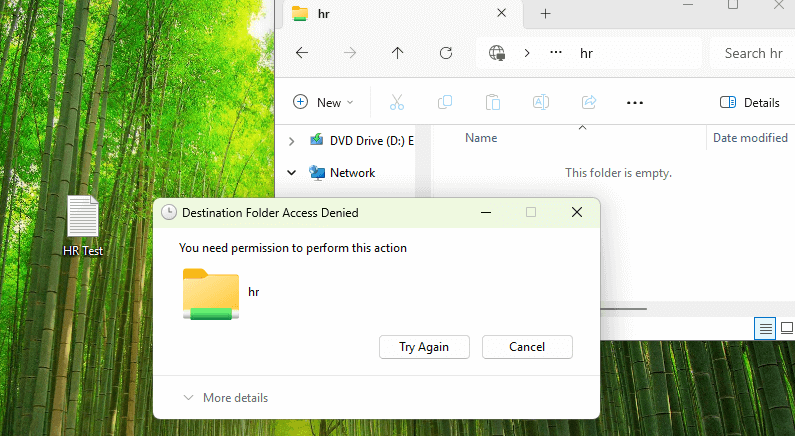Click the Rename icon in toolbar
This screenshot has height=436, width=795.
pyautogui.click(x=541, y=102)
